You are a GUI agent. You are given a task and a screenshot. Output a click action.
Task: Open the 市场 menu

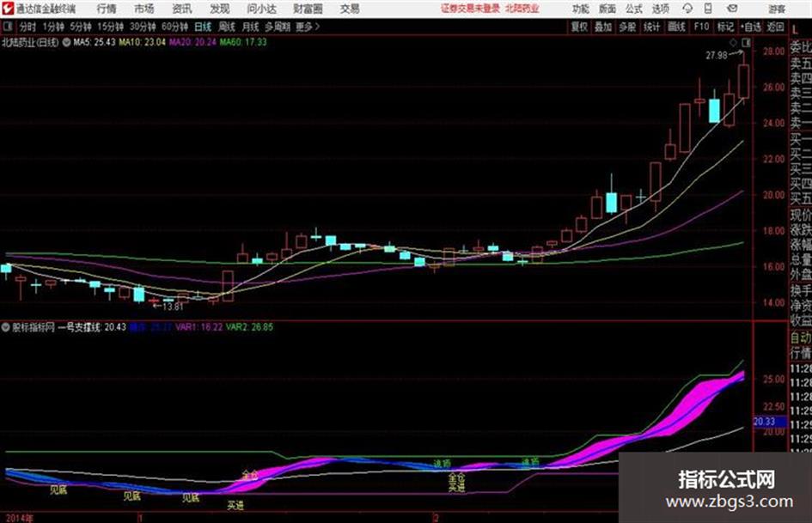pyautogui.click(x=144, y=9)
